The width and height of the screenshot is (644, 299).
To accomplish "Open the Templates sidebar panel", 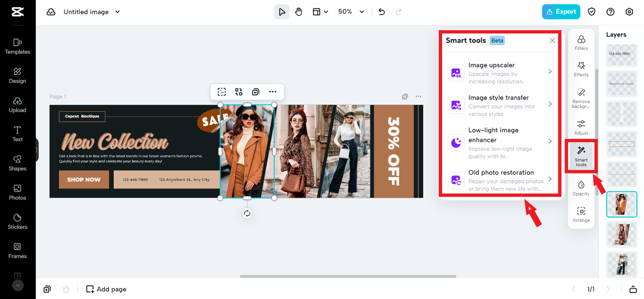I will click(x=18, y=46).
